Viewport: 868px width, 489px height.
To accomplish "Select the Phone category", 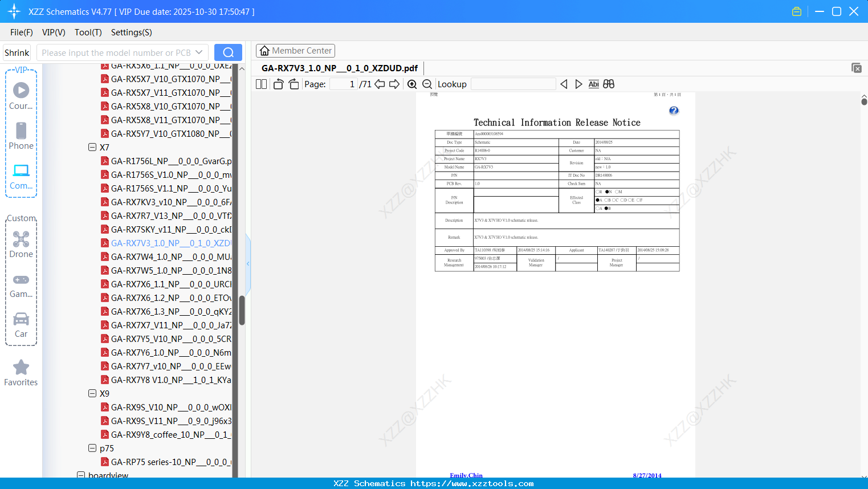I will click(21, 136).
